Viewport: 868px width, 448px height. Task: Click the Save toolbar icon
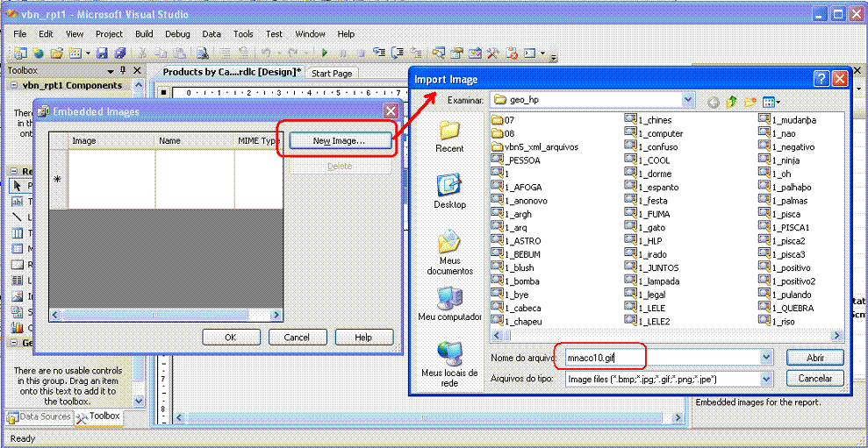coord(102,53)
